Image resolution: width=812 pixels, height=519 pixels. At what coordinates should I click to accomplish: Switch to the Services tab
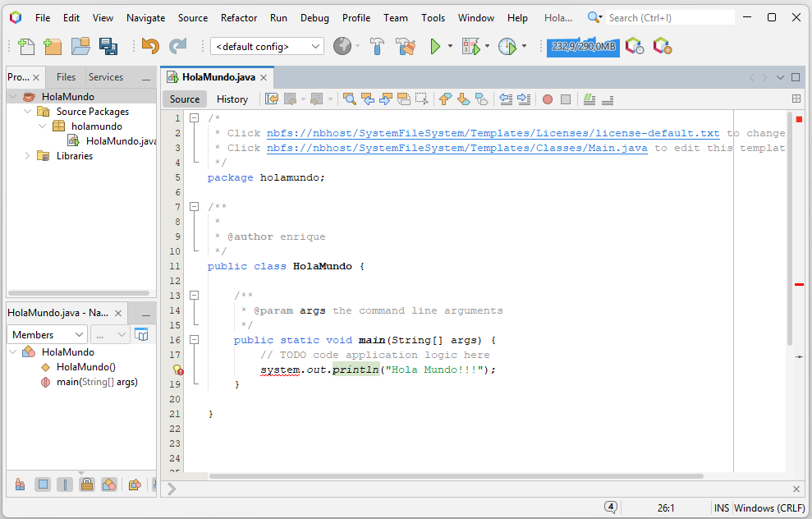pos(106,76)
